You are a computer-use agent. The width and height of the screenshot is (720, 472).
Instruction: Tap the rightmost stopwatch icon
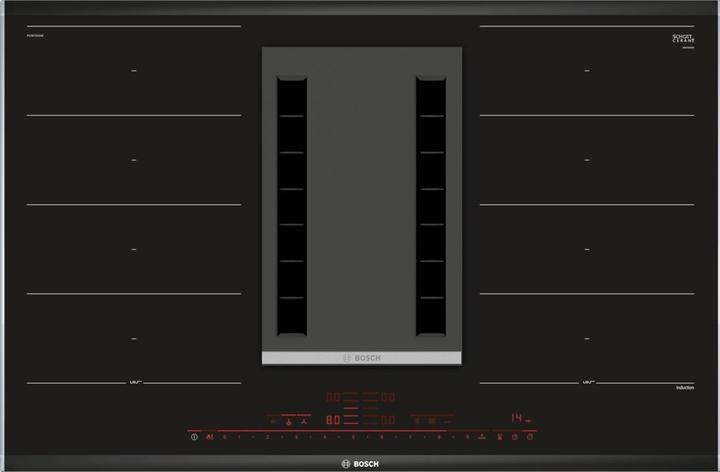click(529, 437)
